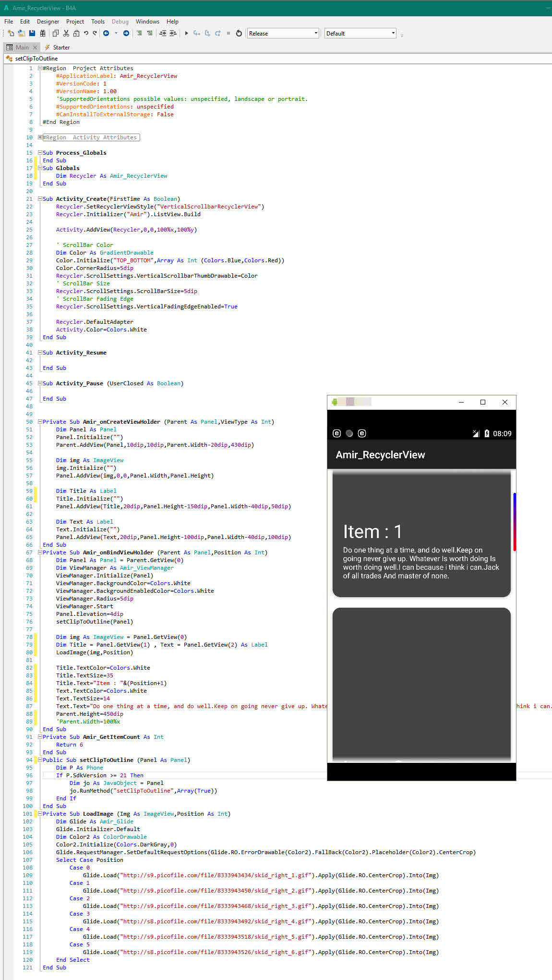Collapse Sub Amir_onCreateViewHolder fold marker
The width and height of the screenshot is (552, 980).
(40, 422)
